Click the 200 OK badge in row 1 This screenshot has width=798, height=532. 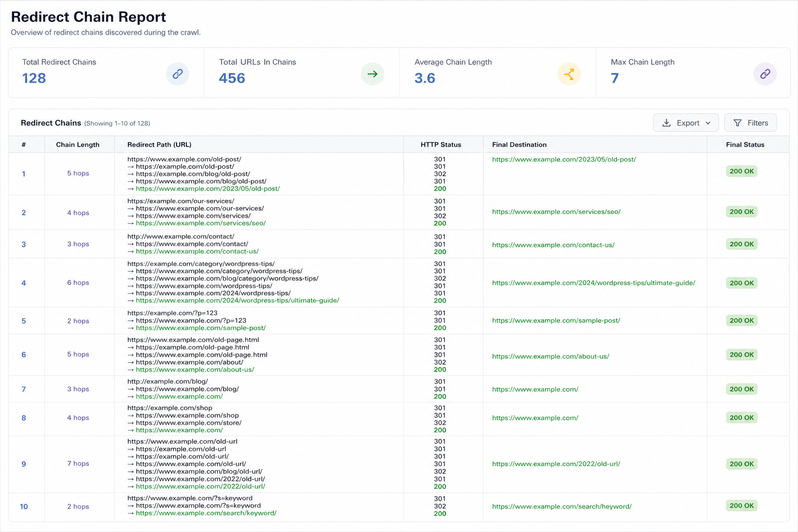tap(742, 171)
